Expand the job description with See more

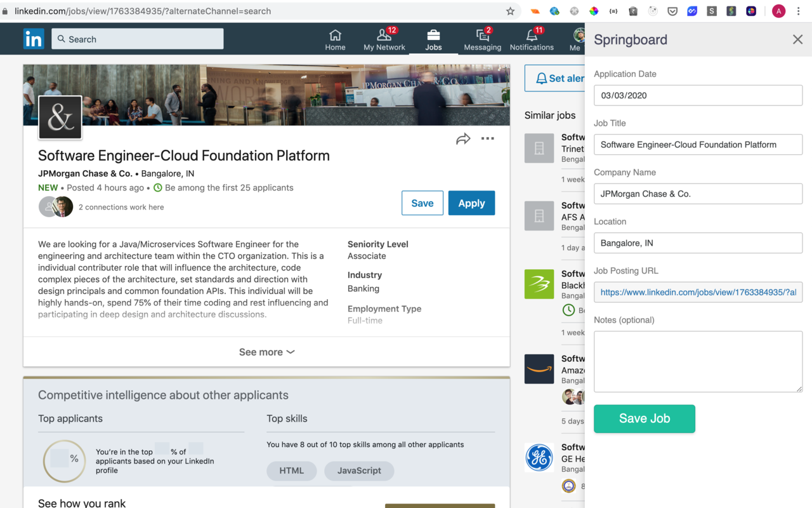click(x=266, y=352)
